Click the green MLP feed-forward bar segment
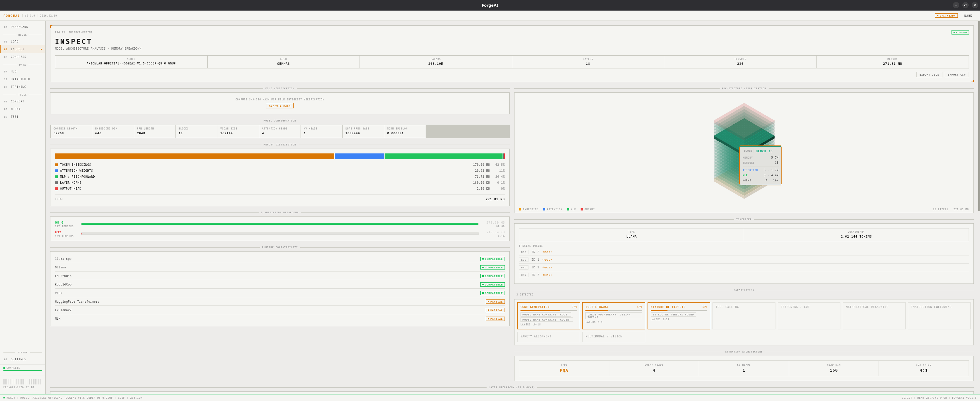980x401 pixels. click(x=443, y=156)
